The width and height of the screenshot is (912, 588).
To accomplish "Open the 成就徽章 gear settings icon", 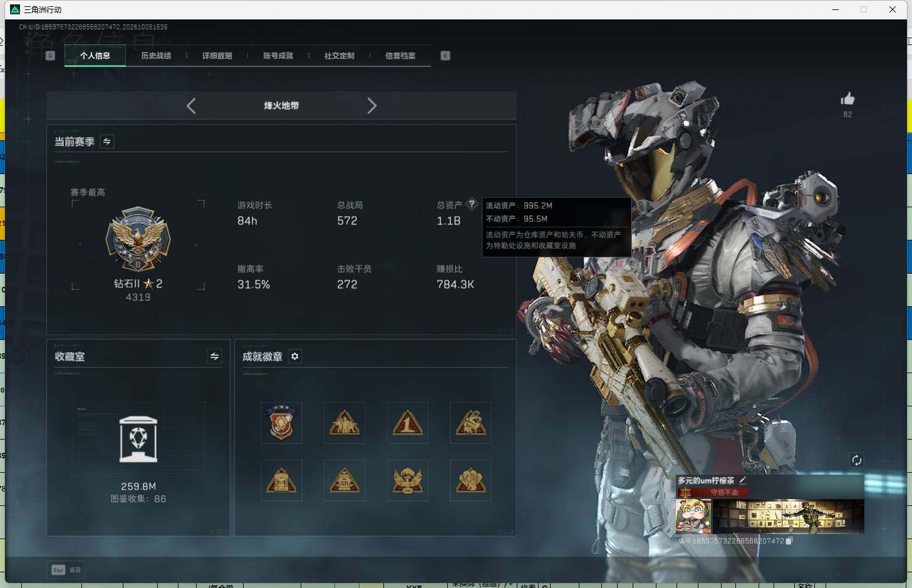I will click(295, 356).
